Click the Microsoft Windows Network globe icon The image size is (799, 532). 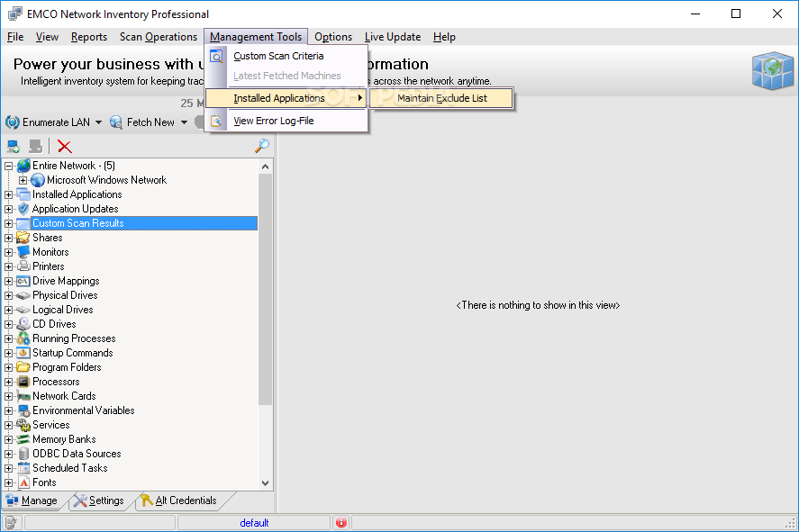pyautogui.click(x=38, y=180)
